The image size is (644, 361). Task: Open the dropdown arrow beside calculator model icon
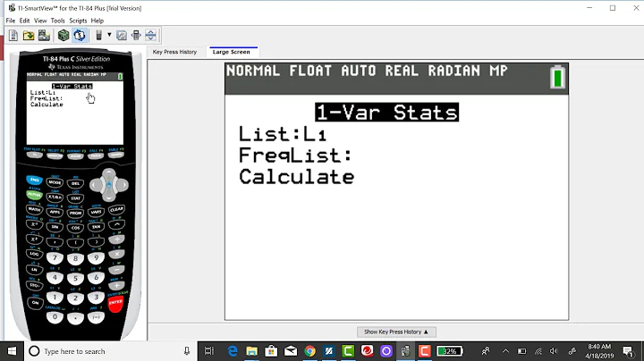(109, 35)
